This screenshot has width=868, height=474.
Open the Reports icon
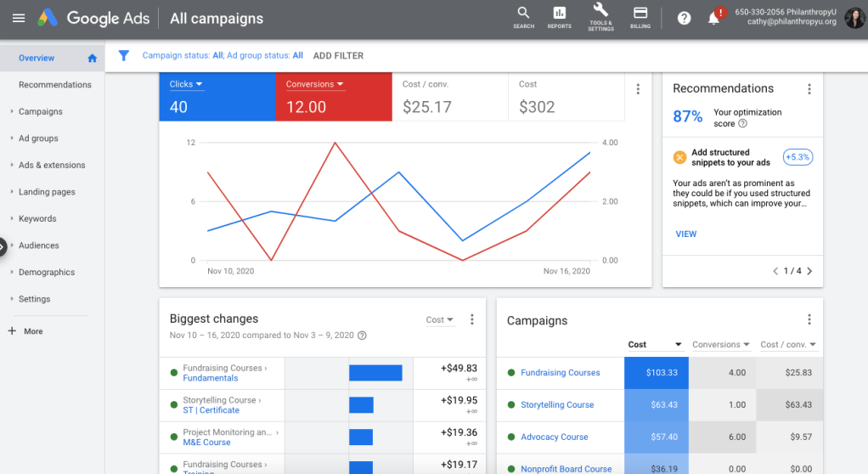(559, 14)
